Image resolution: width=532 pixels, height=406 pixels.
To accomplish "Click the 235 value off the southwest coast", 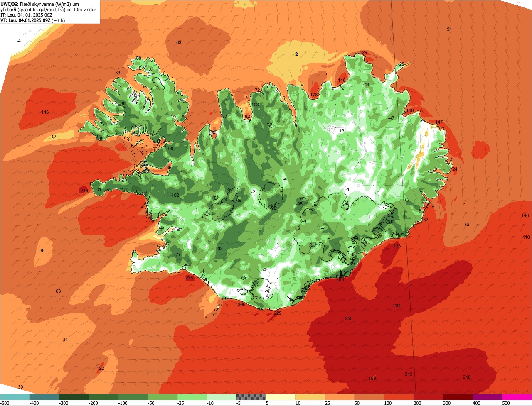I will [x=189, y=278].
